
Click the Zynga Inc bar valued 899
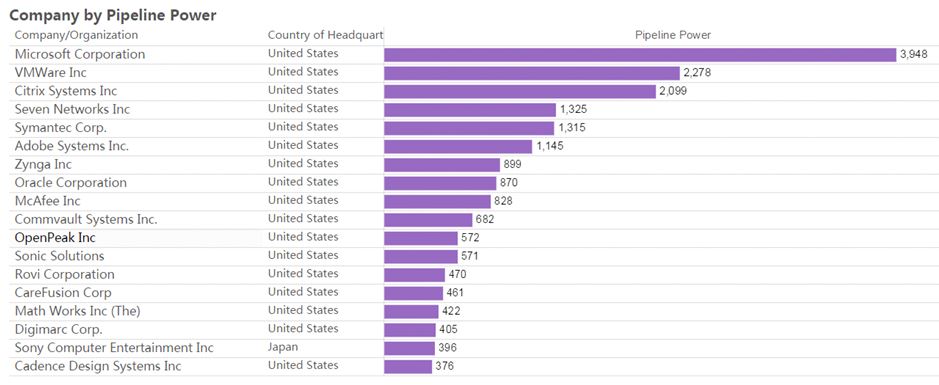point(442,165)
